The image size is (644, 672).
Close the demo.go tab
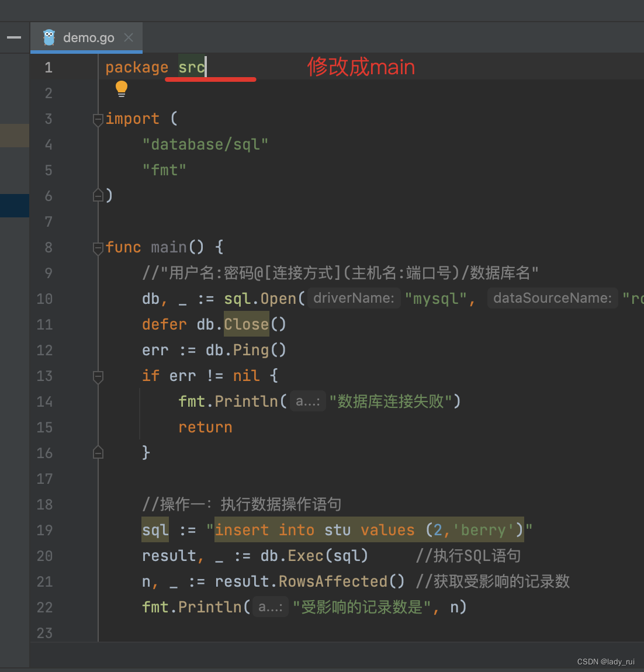point(129,37)
